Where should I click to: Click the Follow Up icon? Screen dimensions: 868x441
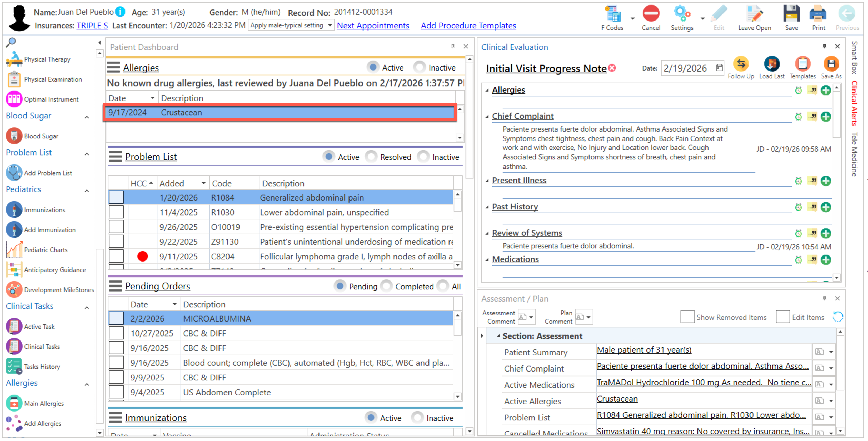point(741,64)
